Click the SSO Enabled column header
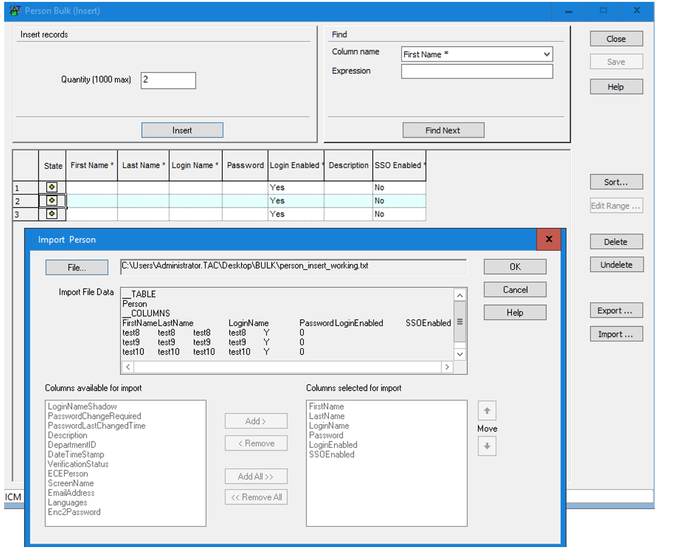 [399, 165]
